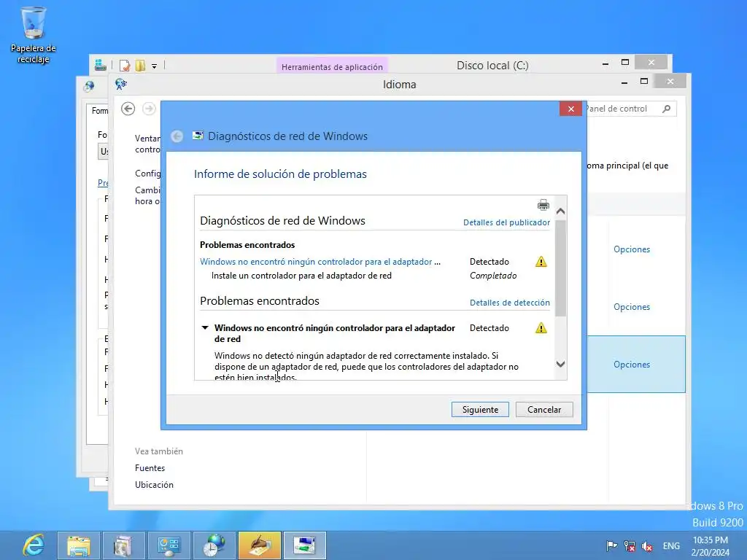Switch to the Control Panel taskbar icon
747x560 pixels.
[x=169, y=545]
